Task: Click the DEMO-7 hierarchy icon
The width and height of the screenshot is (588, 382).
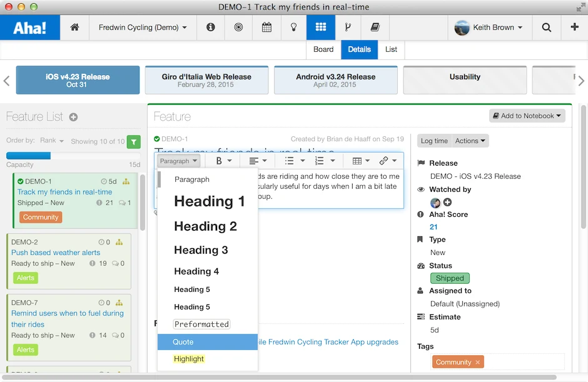Action: point(119,303)
